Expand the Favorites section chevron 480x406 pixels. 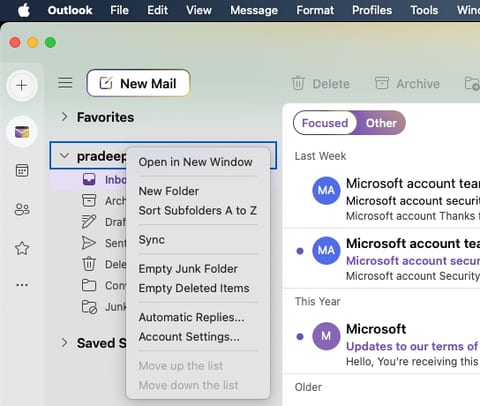[x=64, y=117]
